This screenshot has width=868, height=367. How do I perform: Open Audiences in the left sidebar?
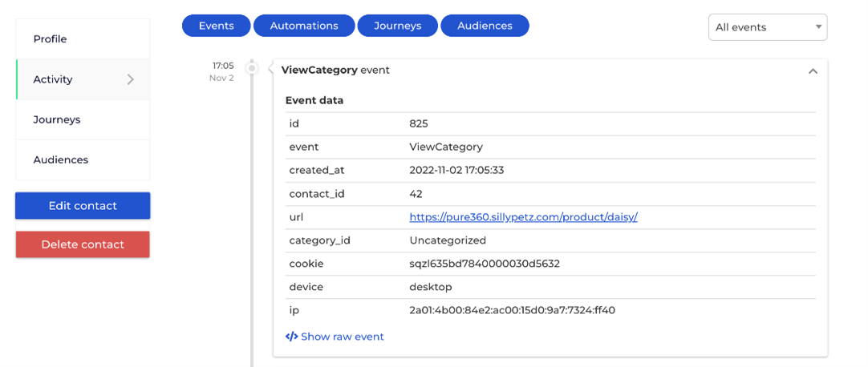(x=61, y=159)
